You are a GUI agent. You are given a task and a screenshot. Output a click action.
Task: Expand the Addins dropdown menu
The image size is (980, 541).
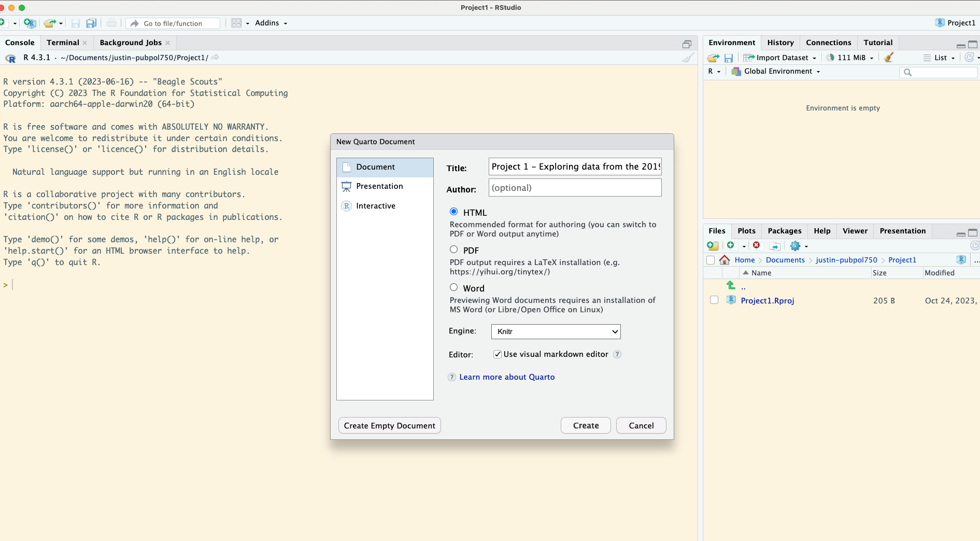click(271, 23)
